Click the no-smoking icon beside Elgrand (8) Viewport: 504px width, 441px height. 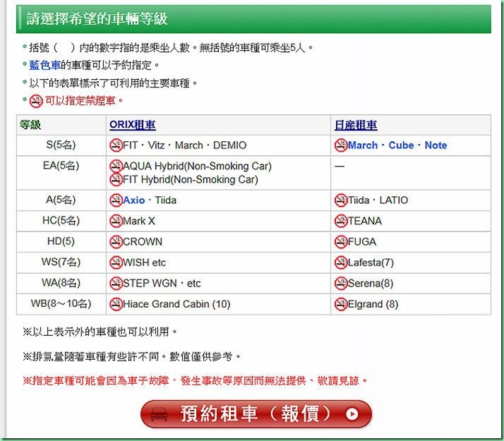click(341, 304)
